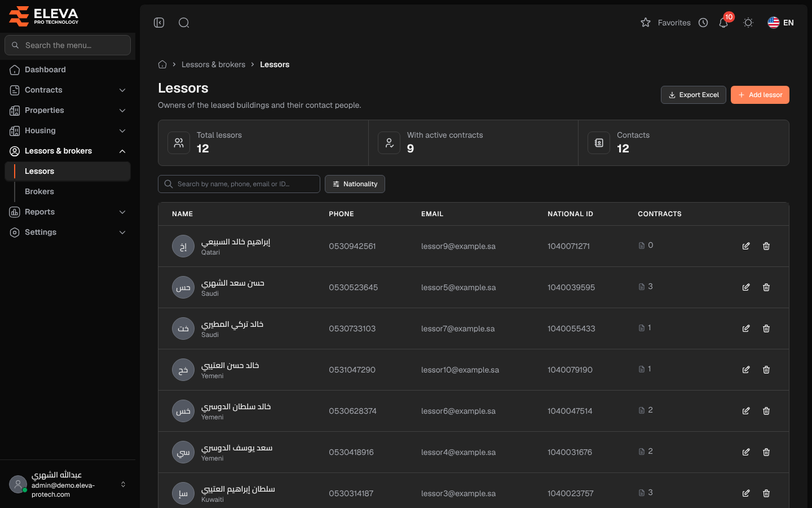812x508 pixels.
Task: Delete lessor with email lessor6@example.sa
Action: coord(766,411)
